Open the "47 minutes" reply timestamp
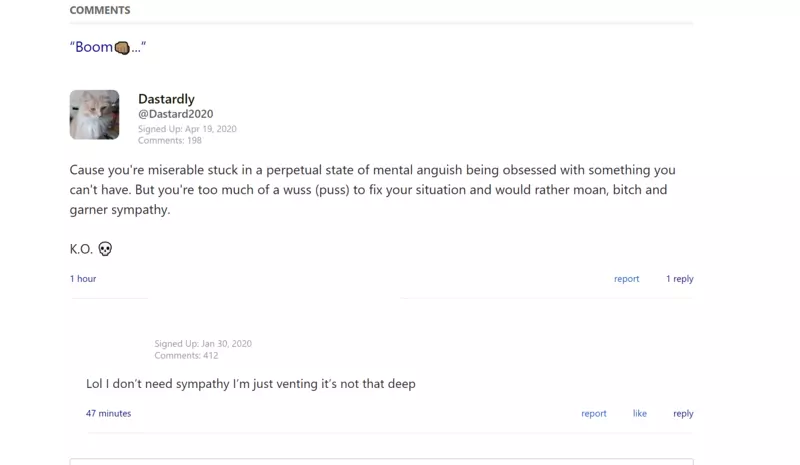Screen dimensions: 800x465 (x=109, y=413)
